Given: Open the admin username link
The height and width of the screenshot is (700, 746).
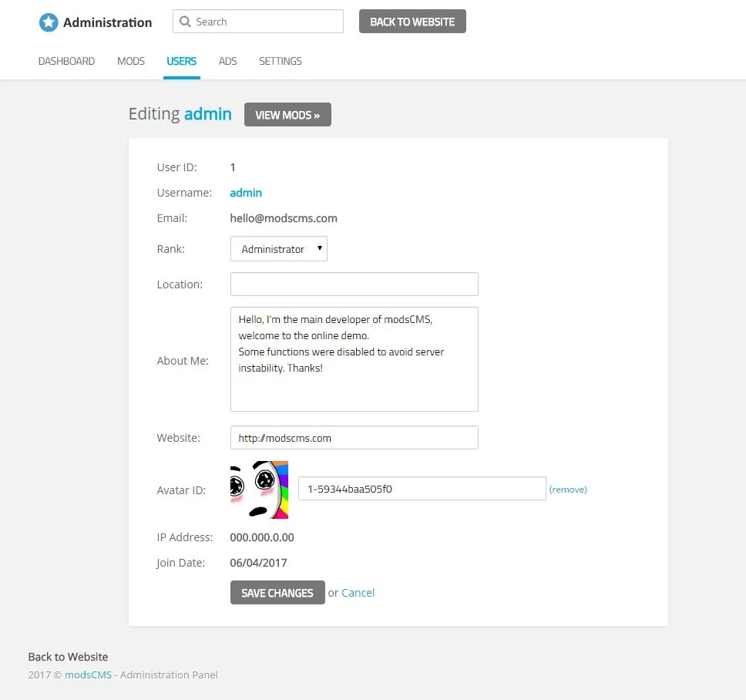Looking at the screenshot, I should (x=246, y=193).
